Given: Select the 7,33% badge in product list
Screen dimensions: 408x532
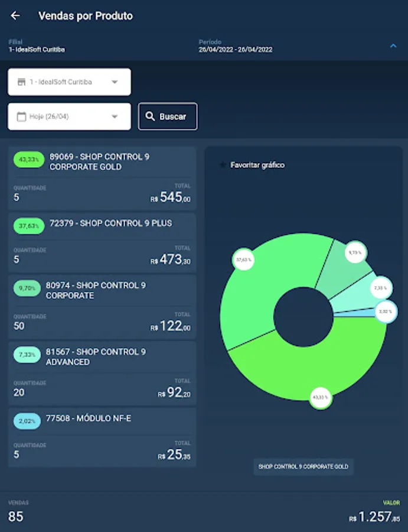Looking at the screenshot, I should (x=27, y=355).
